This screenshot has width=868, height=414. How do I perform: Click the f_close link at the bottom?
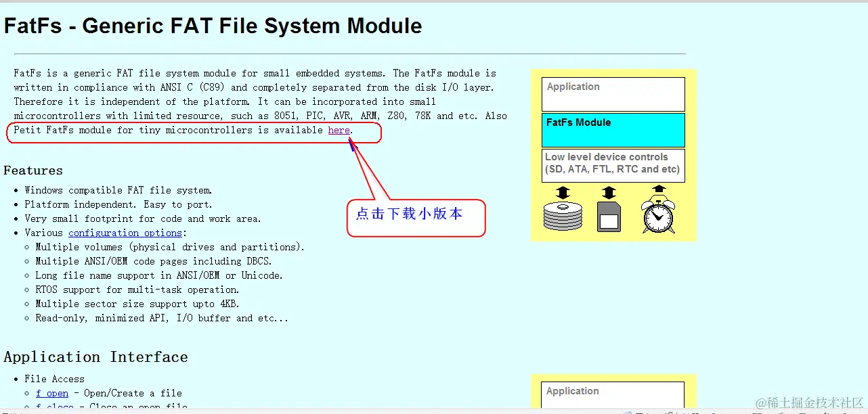pos(54,407)
